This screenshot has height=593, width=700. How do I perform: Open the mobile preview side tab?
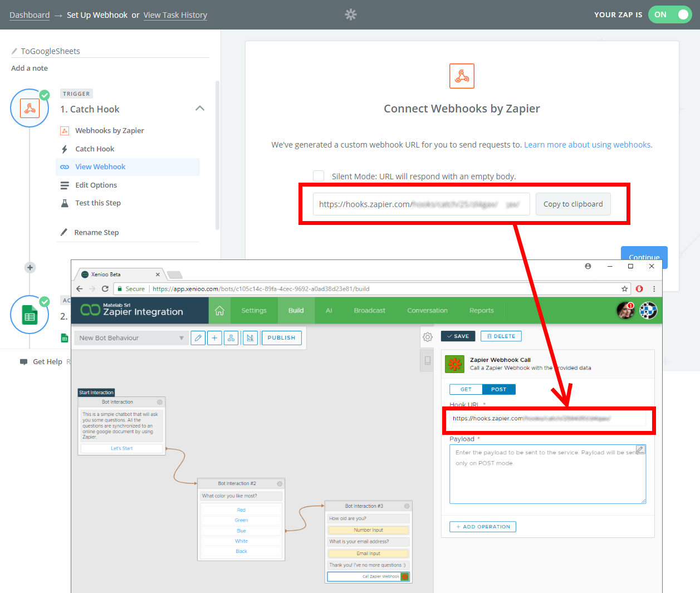[x=428, y=360]
